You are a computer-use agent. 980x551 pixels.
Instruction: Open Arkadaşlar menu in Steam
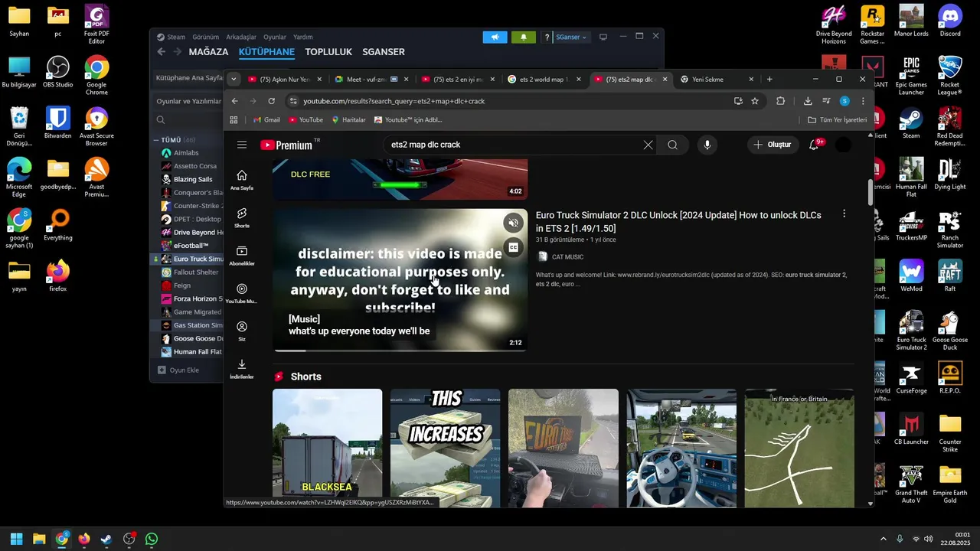pos(241,37)
